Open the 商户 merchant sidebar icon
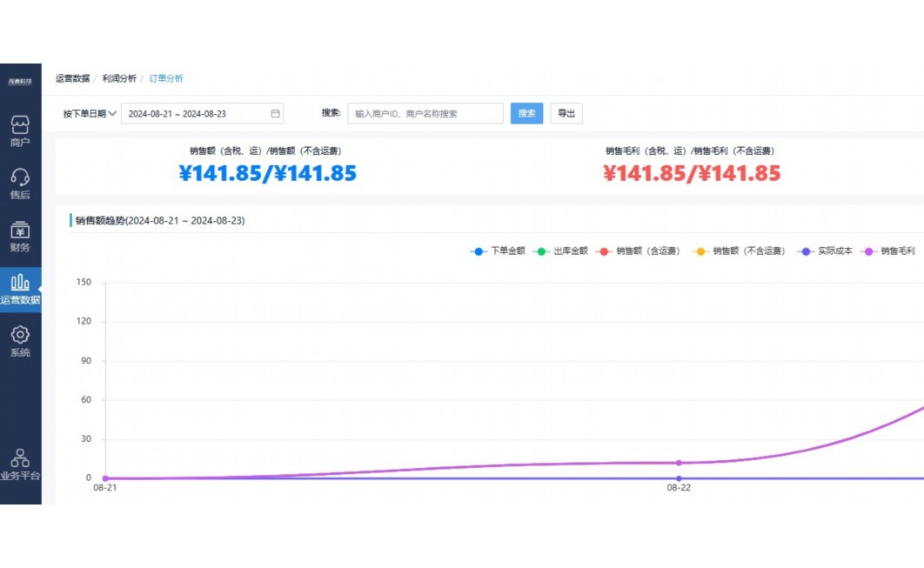The height and width of the screenshot is (568, 924). tap(20, 125)
